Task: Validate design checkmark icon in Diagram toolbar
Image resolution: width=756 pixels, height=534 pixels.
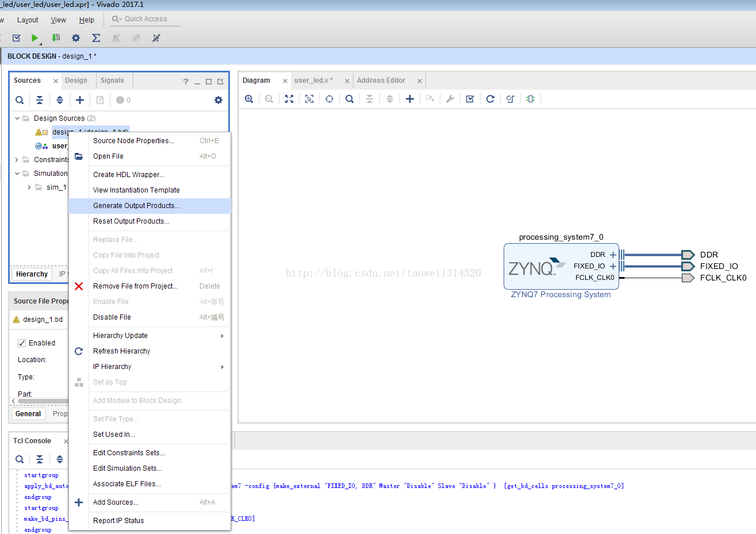Action: (x=470, y=99)
